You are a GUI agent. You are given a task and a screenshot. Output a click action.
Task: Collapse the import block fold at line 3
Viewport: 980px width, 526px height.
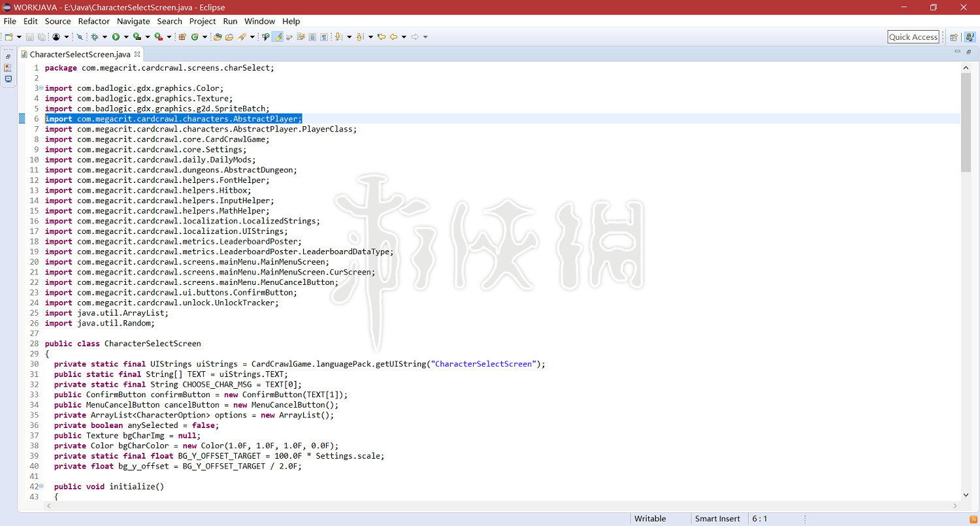point(41,88)
